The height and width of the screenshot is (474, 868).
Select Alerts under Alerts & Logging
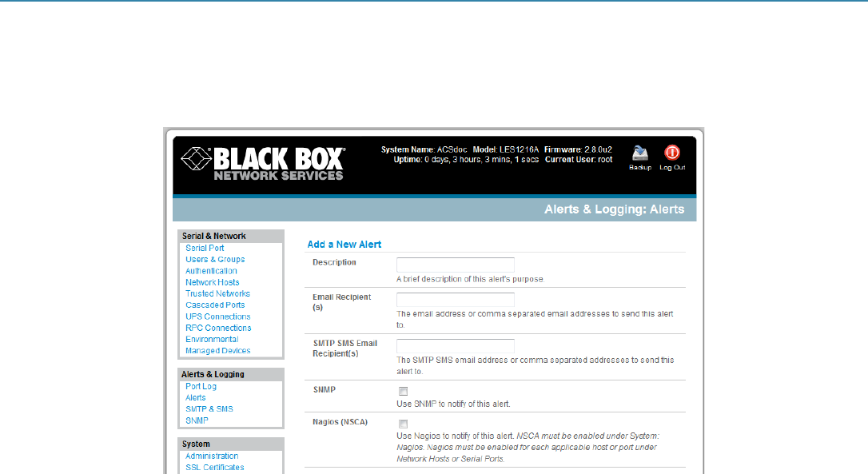195,397
